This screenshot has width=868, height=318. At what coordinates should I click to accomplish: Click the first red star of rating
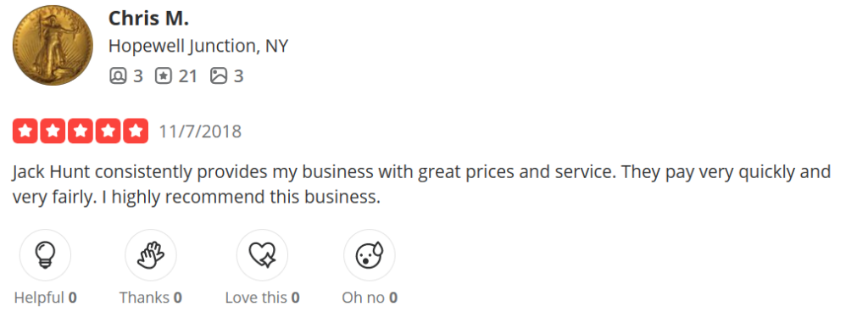(x=25, y=131)
